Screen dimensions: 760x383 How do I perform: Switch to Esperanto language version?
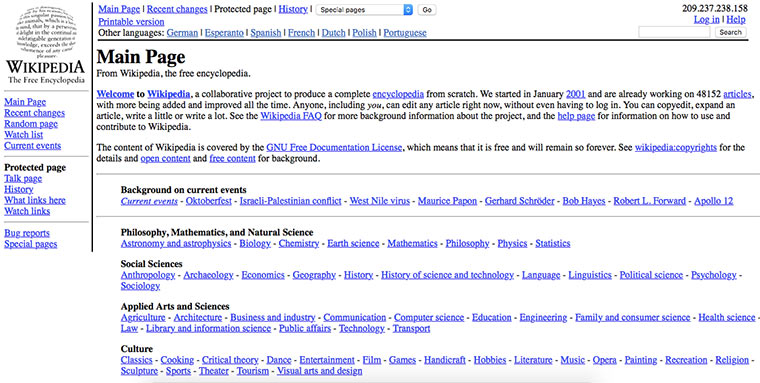(224, 33)
